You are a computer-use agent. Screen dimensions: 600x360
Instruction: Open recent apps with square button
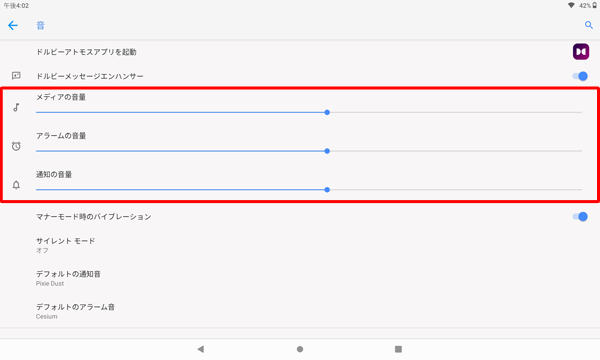click(x=398, y=349)
